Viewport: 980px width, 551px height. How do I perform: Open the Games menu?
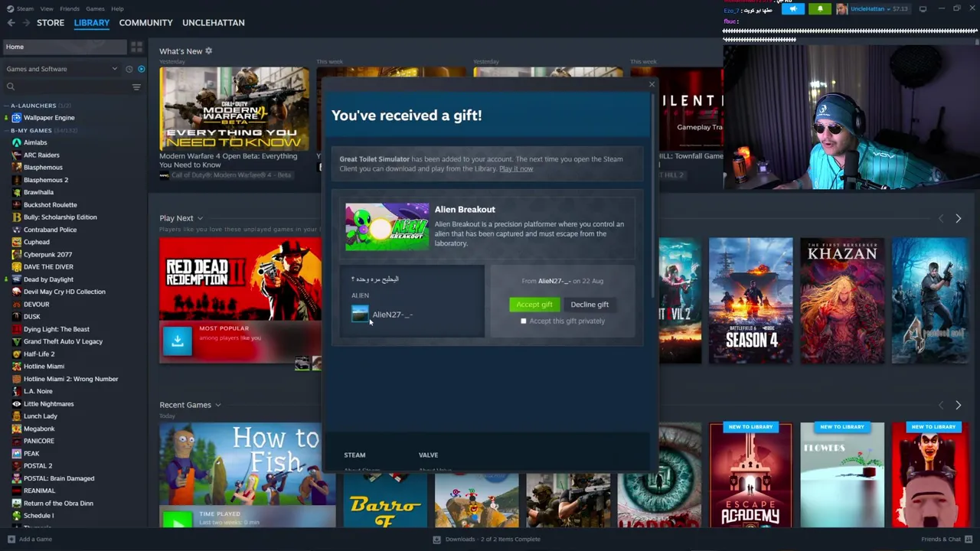coord(95,9)
